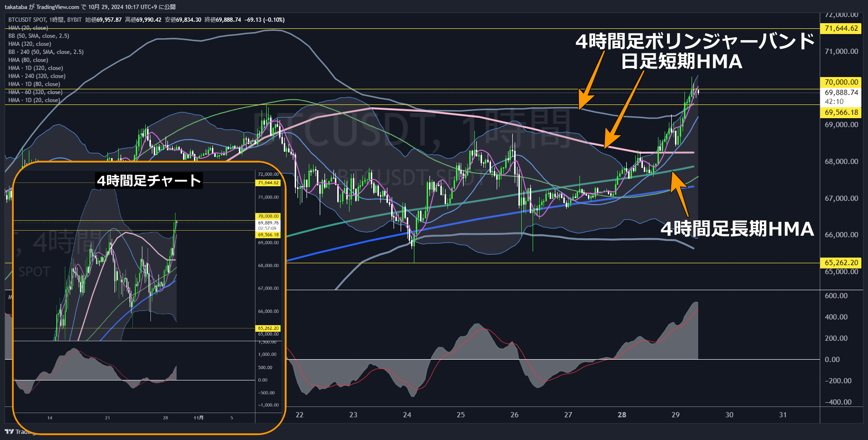This screenshot has width=868, height=440.
Task: Click date 24 on the main time axis
Action: (x=407, y=415)
